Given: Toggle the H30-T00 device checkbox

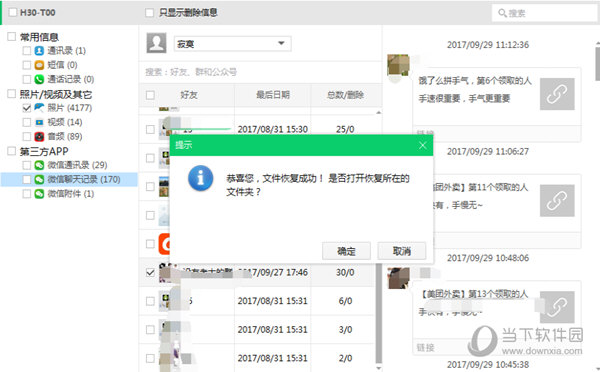Looking at the screenshot, I should click(x=13, y=12).
